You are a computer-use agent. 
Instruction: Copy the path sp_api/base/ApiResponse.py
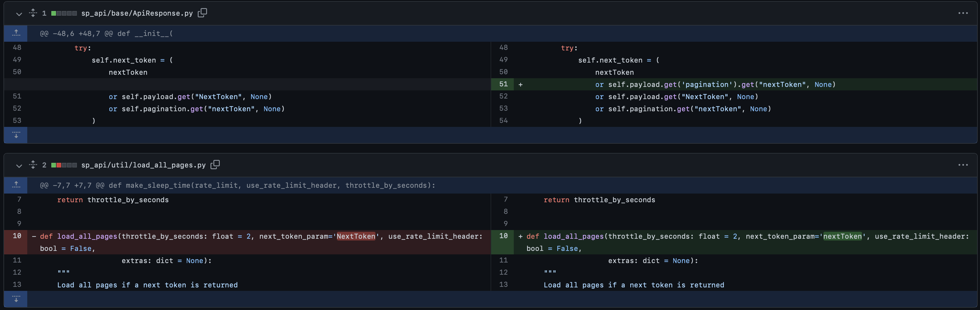click(202, 12)
